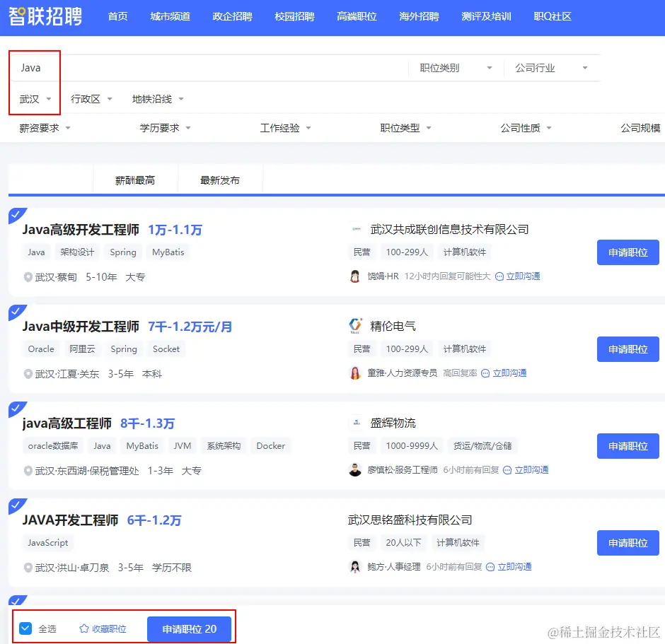Viewport: 665px width, 644px height.
Task: Expand the 工作经验 filter
Action: pyautogui.click(x=285, y=128)
